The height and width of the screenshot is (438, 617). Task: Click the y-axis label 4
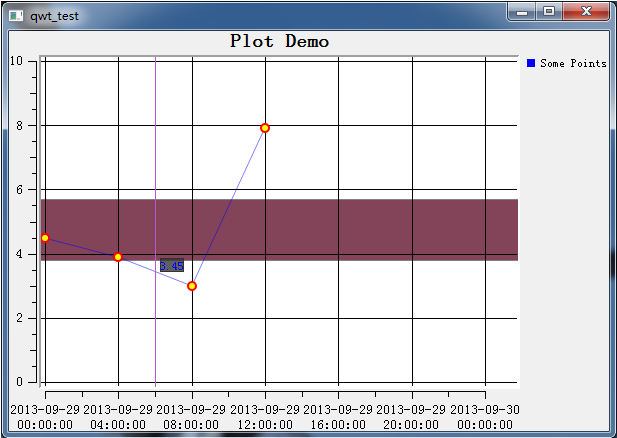[19, 254]
